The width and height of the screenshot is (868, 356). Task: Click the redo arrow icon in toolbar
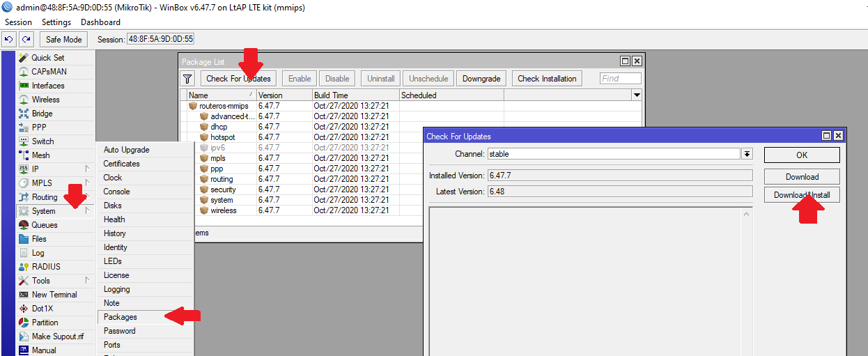pos(26,40)
